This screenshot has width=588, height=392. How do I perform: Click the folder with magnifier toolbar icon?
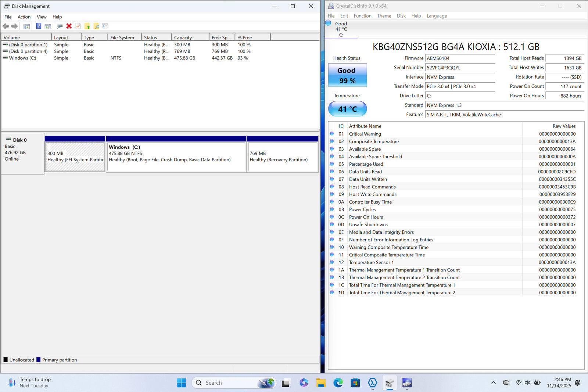coord(96,26)
